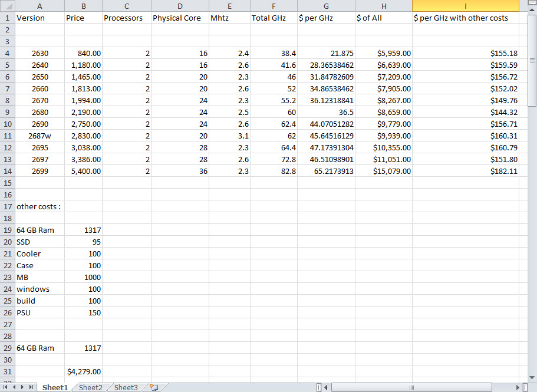Select the Sheet1 tab

[55, 387]
